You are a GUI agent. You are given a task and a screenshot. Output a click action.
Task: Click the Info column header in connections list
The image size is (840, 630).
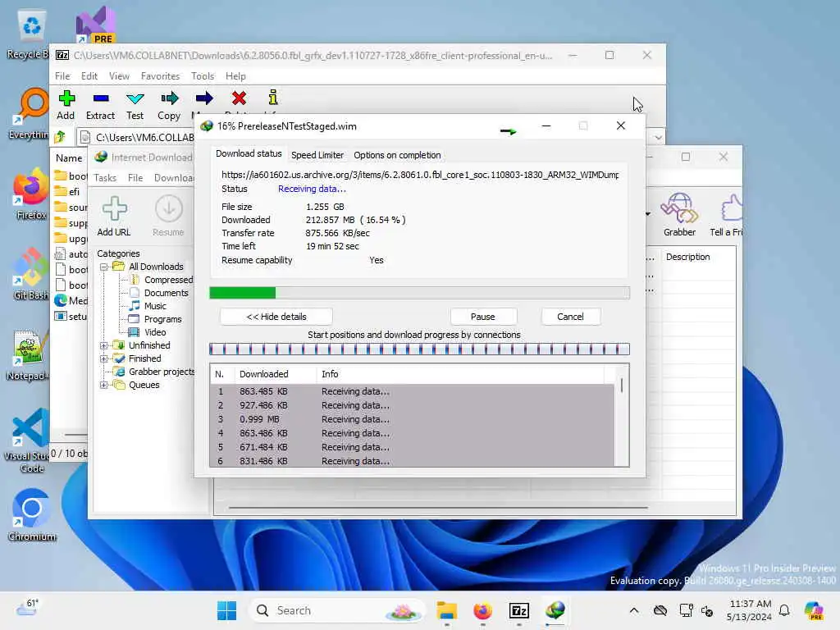pos(459,374)
